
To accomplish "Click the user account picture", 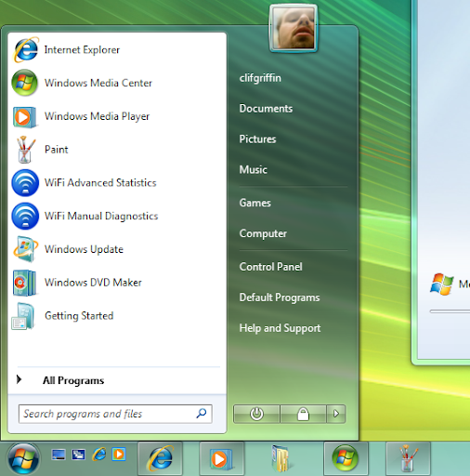I will click(x=294, y=29).
